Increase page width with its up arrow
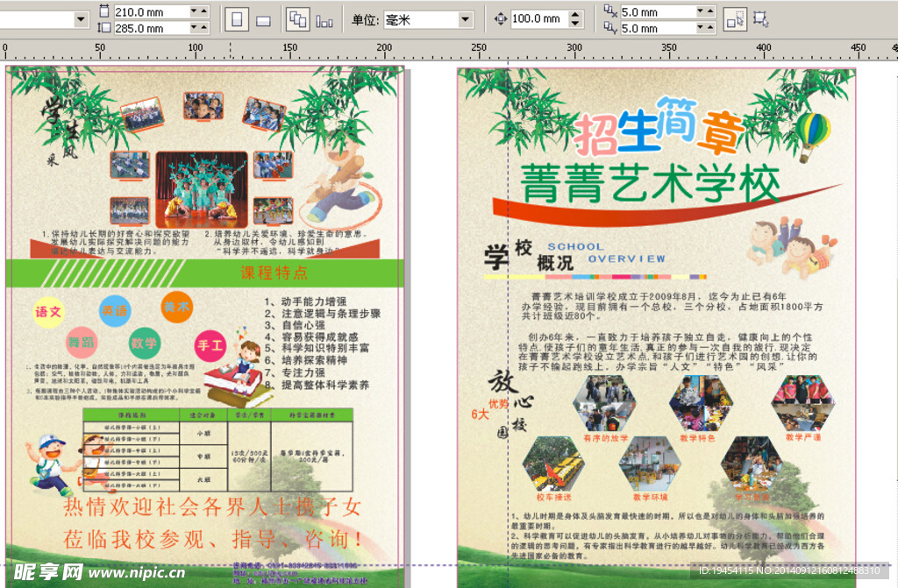This screenshot has height=588, width=898. point(203,11)
